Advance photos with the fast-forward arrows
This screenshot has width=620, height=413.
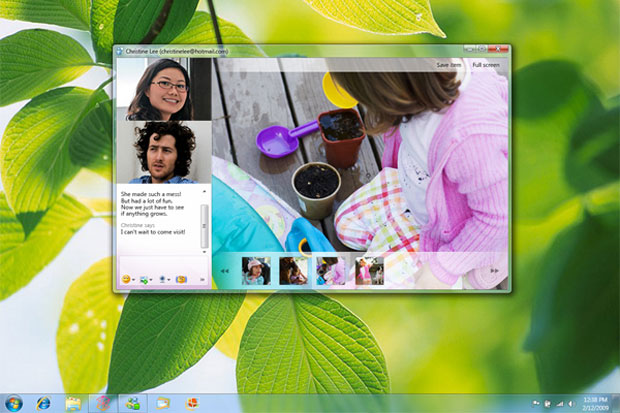pyautogui.click(x=494, y=271)
